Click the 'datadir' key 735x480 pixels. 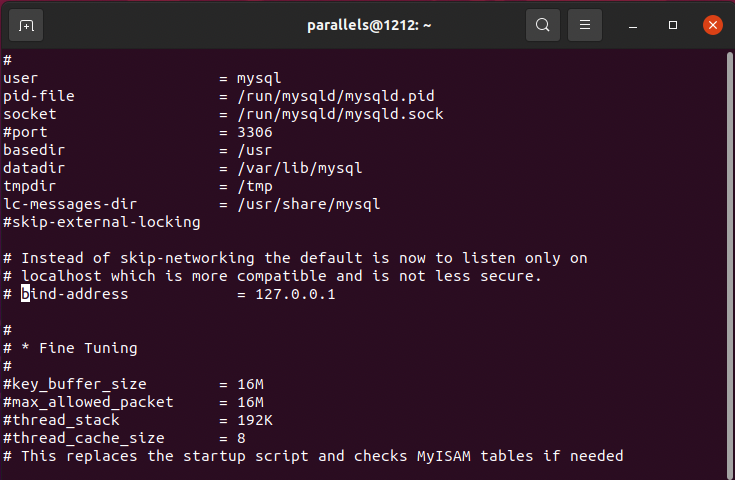[x=34, y=168]
